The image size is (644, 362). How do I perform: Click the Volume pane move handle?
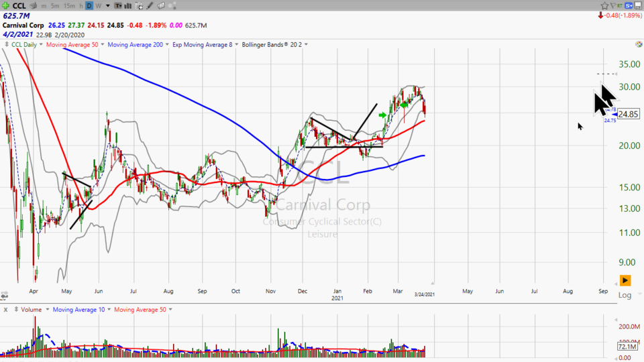16,310
